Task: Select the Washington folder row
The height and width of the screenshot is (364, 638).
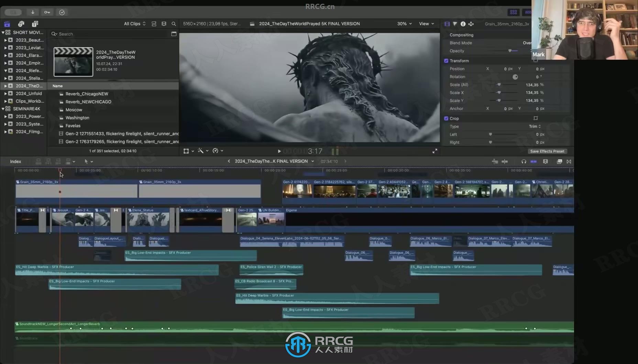Action: coord(77,118)
